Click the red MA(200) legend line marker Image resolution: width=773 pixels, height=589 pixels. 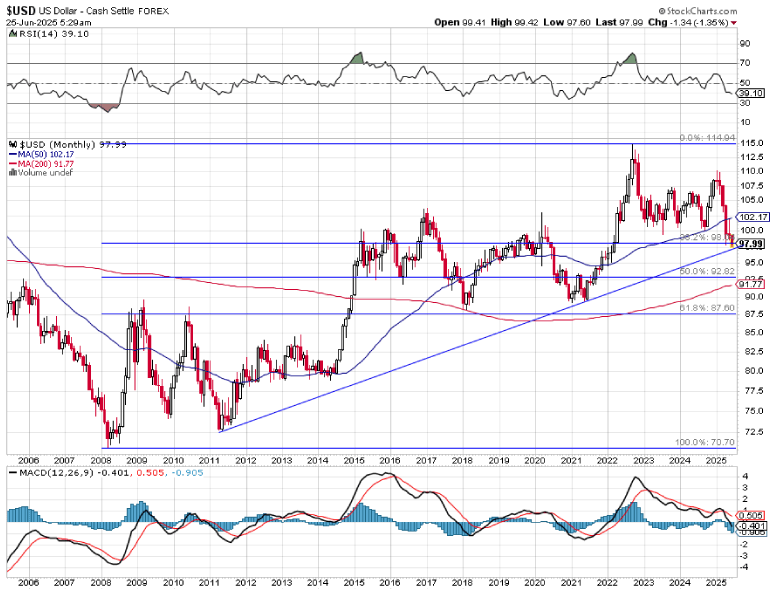(11, 162)
